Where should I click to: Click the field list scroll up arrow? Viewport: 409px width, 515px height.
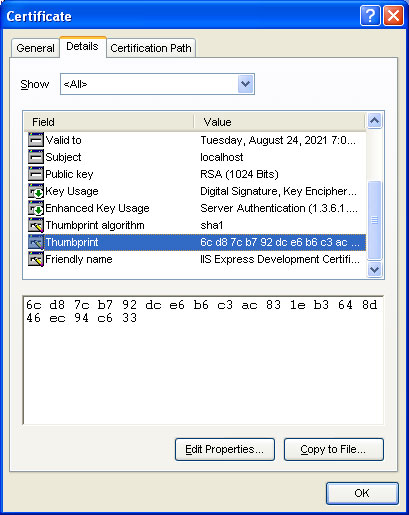[x=375, y=121]
